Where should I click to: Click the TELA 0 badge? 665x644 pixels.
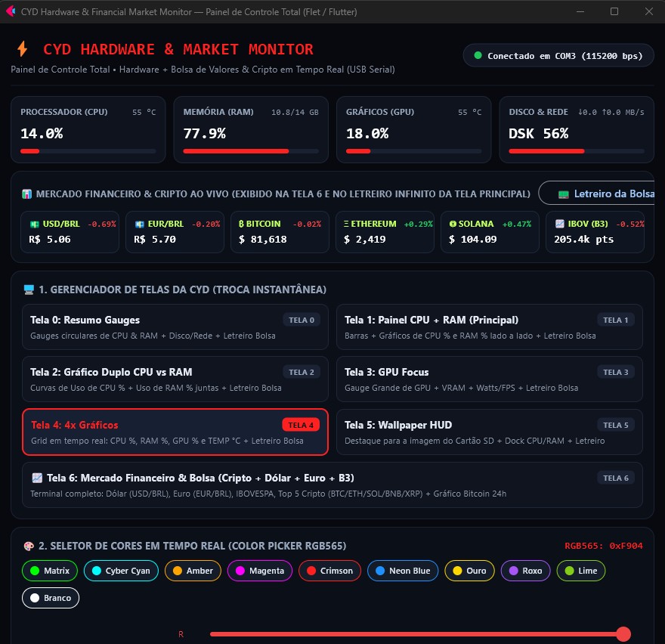click(x=302, y=320)
